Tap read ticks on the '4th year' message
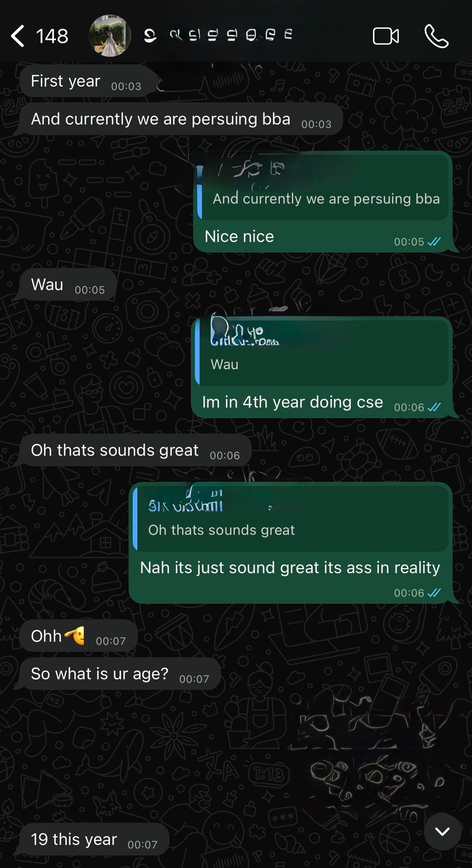The image size is (472, 868). pyautogui.click(x=434, y=407)
